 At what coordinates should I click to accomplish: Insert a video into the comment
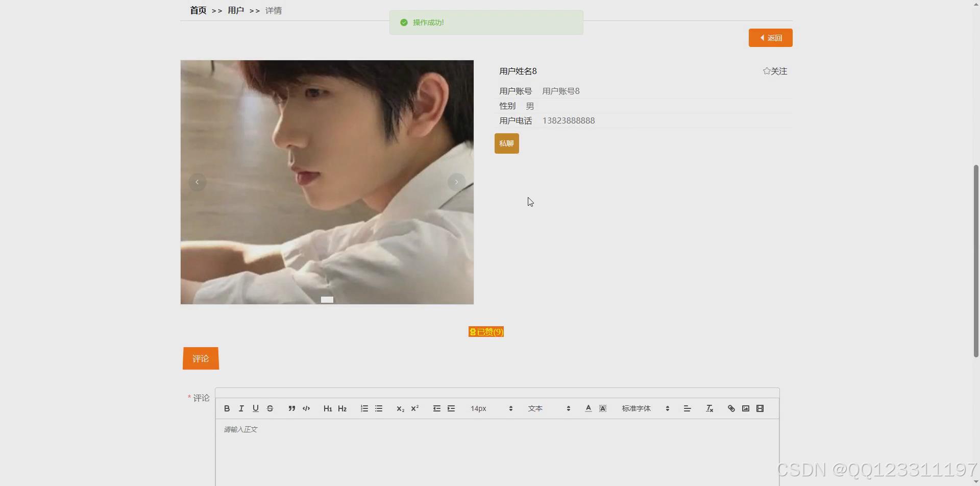click(x=760, y=408)
